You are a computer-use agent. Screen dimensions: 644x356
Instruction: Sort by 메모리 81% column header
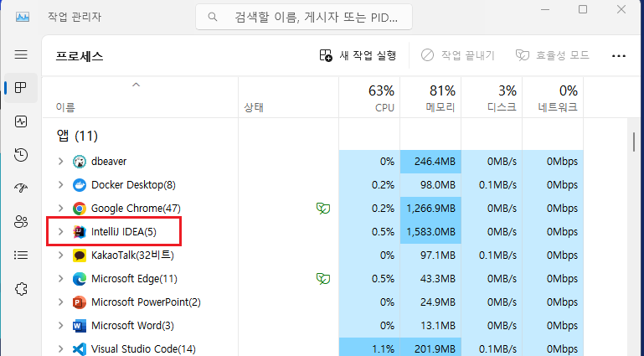(x=430, y=97)
